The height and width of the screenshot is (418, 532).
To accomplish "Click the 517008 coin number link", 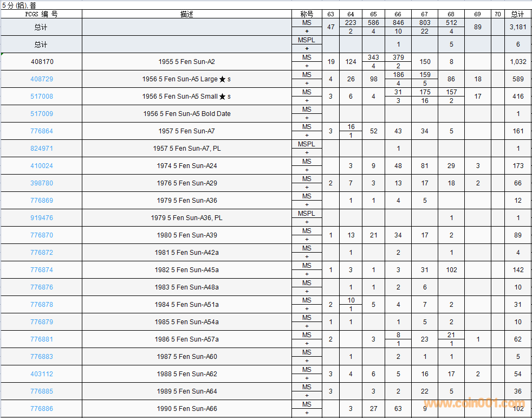I will [42, 97].
